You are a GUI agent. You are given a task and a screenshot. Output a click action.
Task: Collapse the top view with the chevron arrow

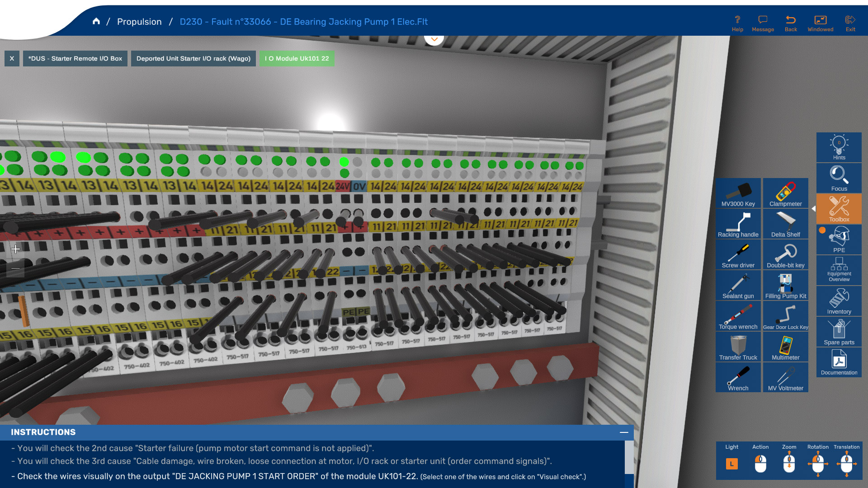pyautogui.click(x=434, y=39)
